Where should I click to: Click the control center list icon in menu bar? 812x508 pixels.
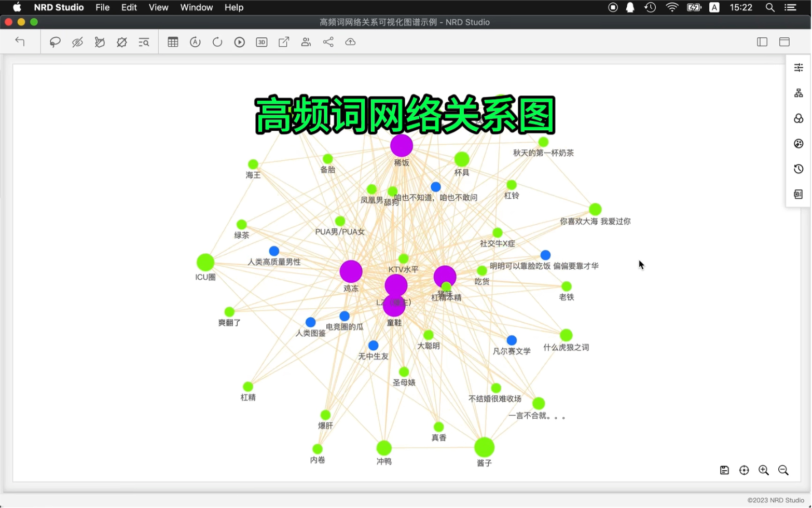(790, 7)
